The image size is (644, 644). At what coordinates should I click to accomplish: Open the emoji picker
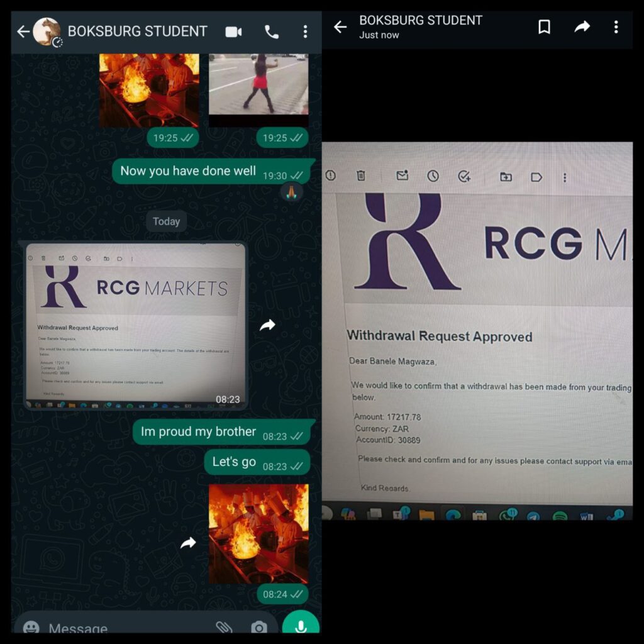pos(31,627)
